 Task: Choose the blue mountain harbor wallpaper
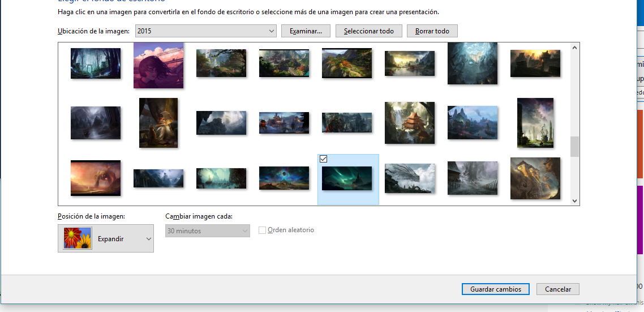pyautogui.click(x=473, y=122)
